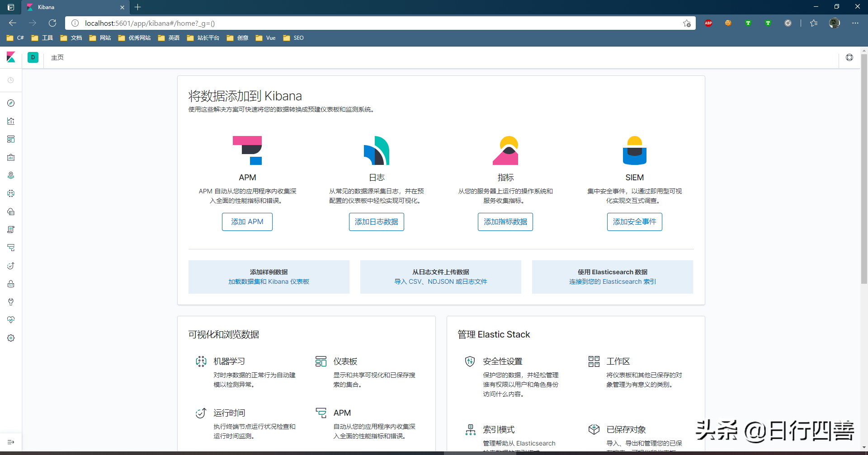Viewport: 868px width, 455px height.
Task: Open the browser profile avatar
Action: tap(834, 23)
